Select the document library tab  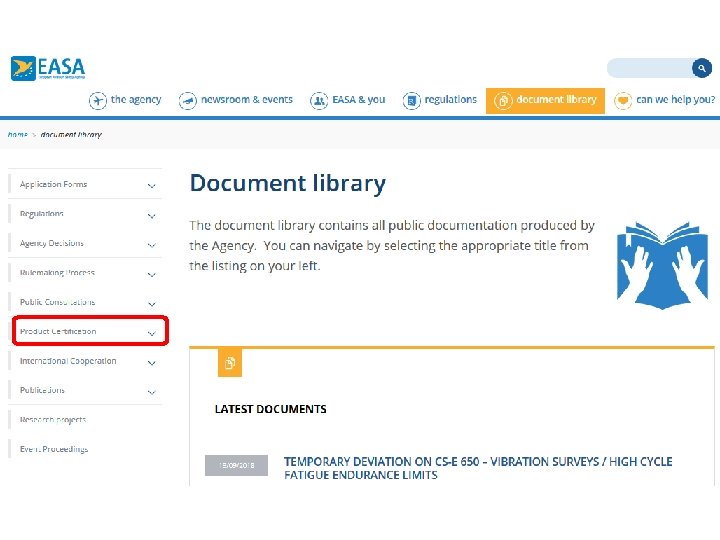coord(545,100)
